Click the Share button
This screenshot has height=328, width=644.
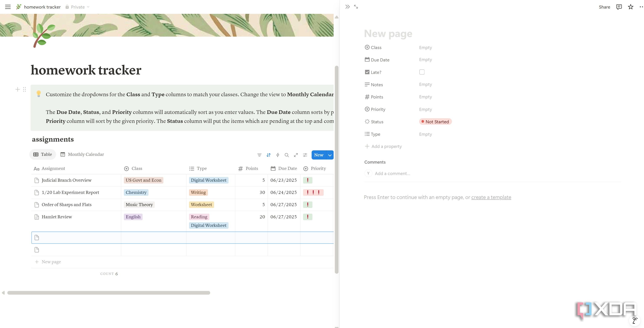tap(604, 7)
